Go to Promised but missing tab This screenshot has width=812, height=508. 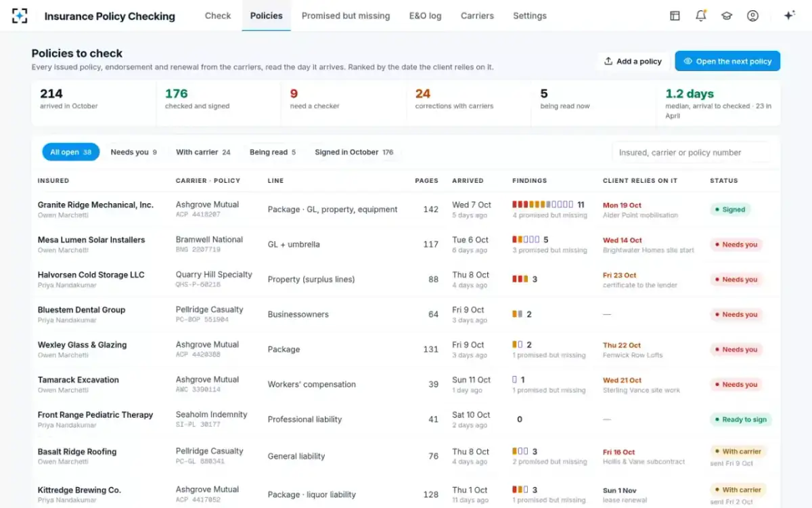click(x=346, y=16)
